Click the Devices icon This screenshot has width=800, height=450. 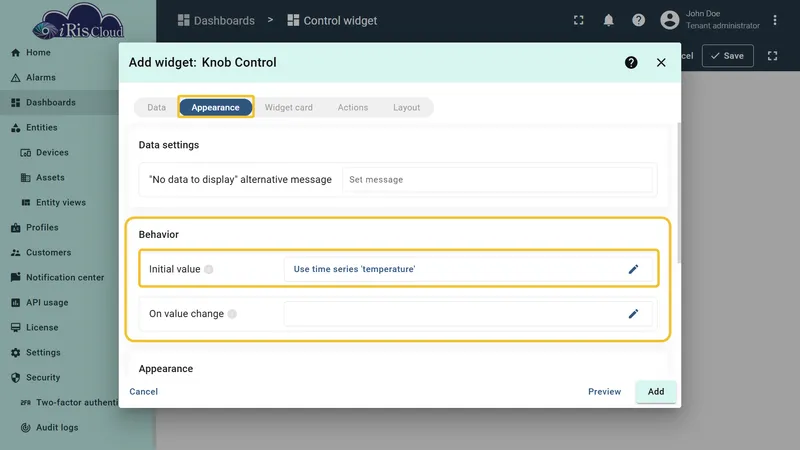click(x=26, y=153)
